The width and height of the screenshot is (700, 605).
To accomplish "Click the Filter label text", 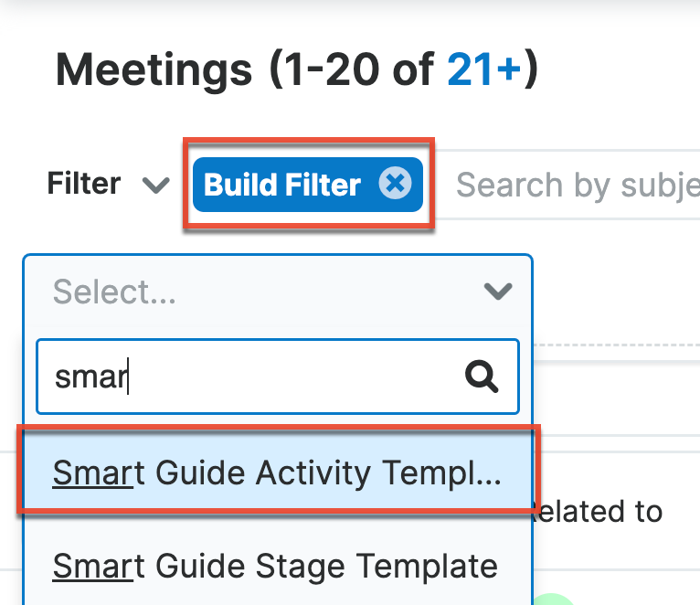I will pyautogui.click(x=84, y=185).
